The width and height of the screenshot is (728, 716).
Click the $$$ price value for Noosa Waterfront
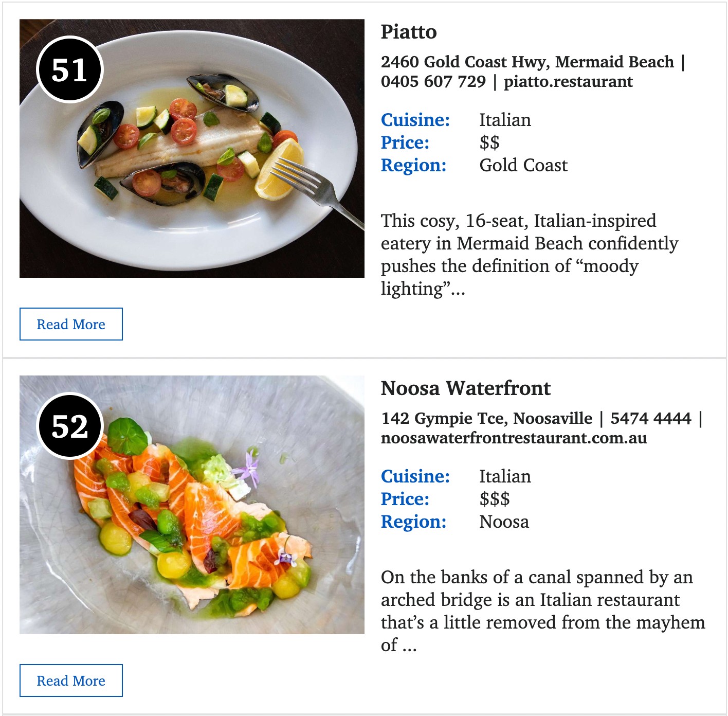pyautogui.click(x=494, y=499)
